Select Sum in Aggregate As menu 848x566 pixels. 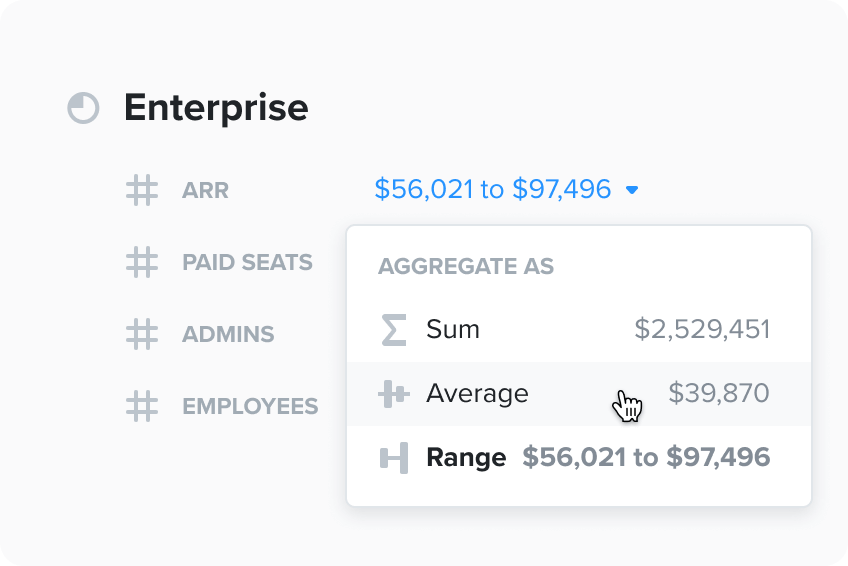[x=453, y=330]
